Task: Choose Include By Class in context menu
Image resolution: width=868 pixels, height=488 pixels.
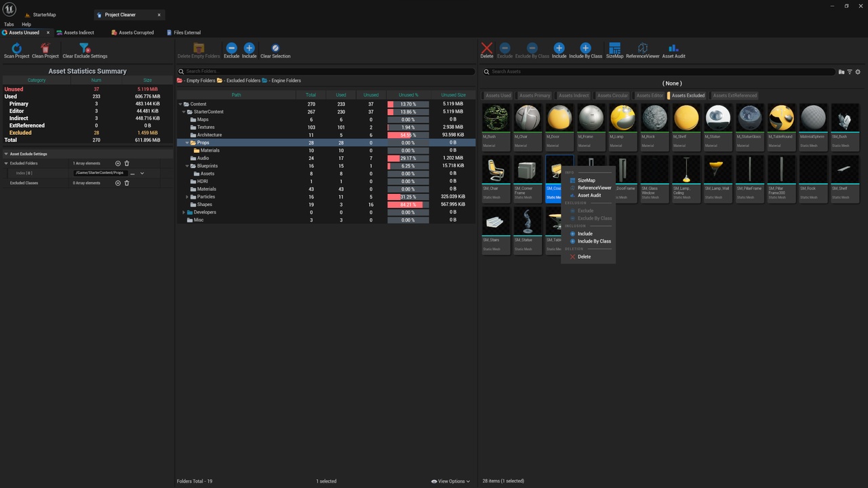Action: (x=594, y=241)
